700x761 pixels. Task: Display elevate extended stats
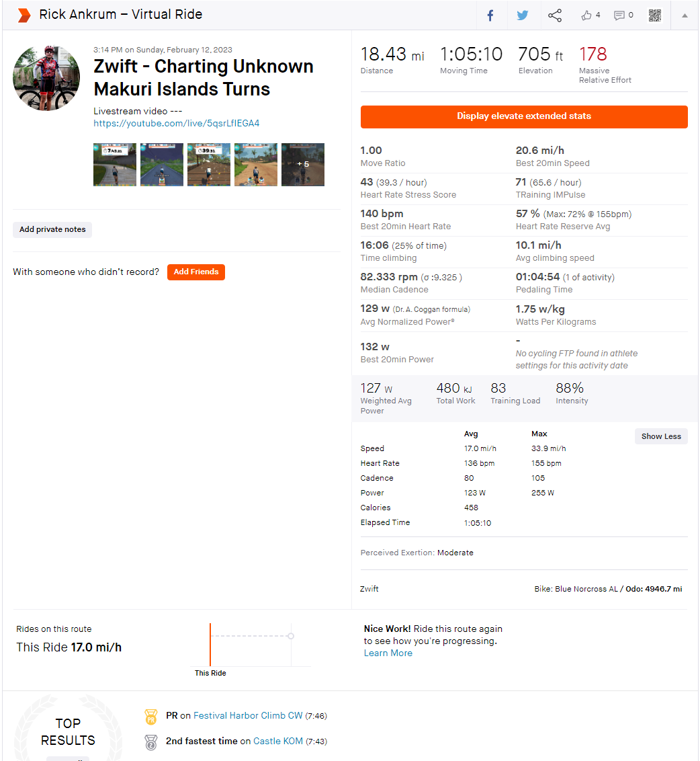tap(524, 116)
